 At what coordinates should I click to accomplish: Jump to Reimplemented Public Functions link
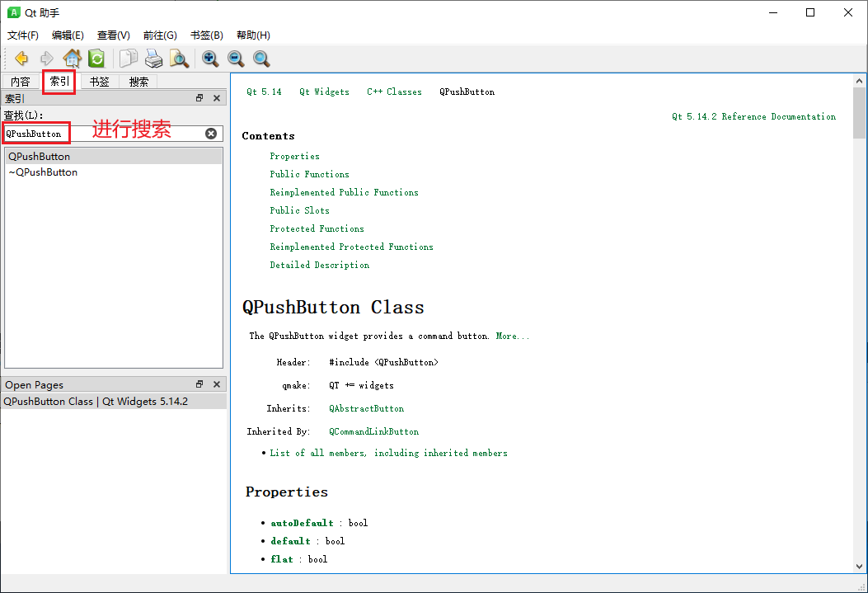tap(345, 192)
